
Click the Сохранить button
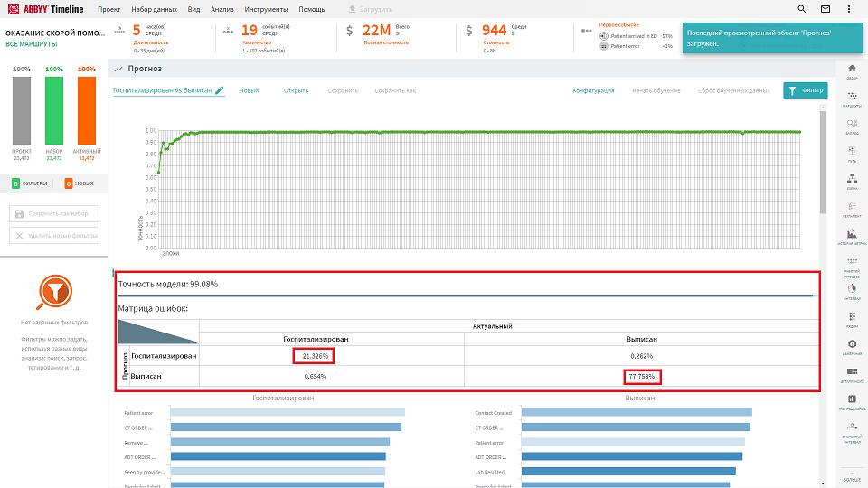click(343, 90)
